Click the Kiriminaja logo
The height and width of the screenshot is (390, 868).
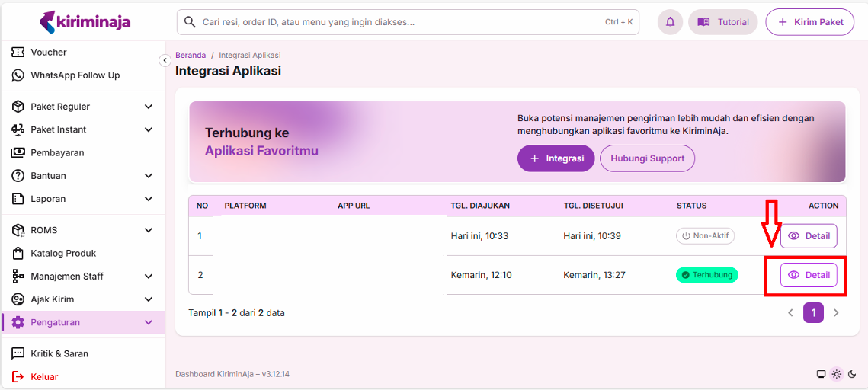(85, 21)
